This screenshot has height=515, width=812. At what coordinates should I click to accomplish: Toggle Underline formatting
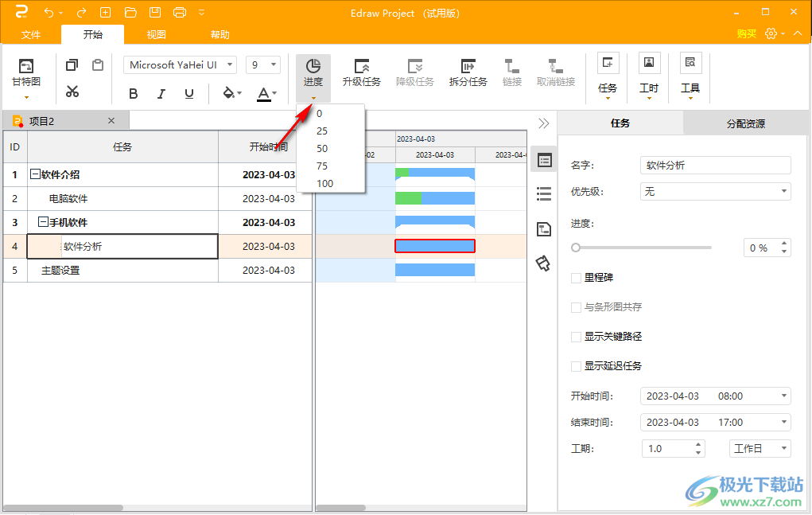pos(189,94)
